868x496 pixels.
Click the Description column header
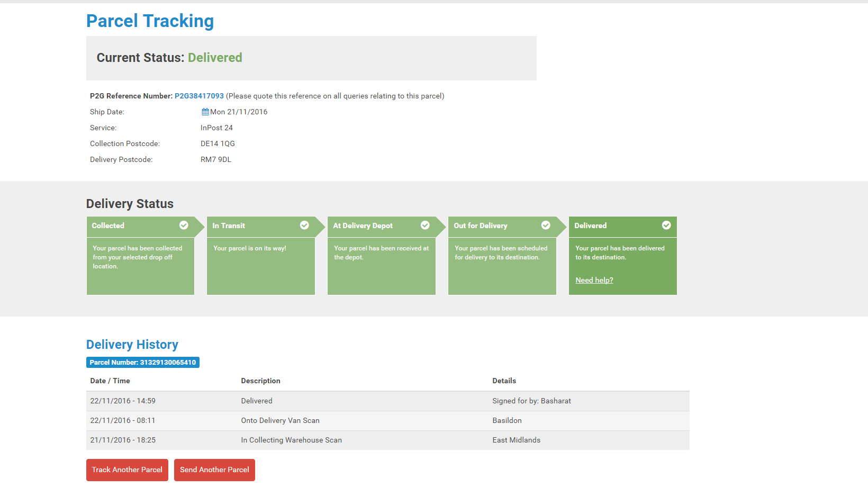pyautogui.click(x=261, y=381)
